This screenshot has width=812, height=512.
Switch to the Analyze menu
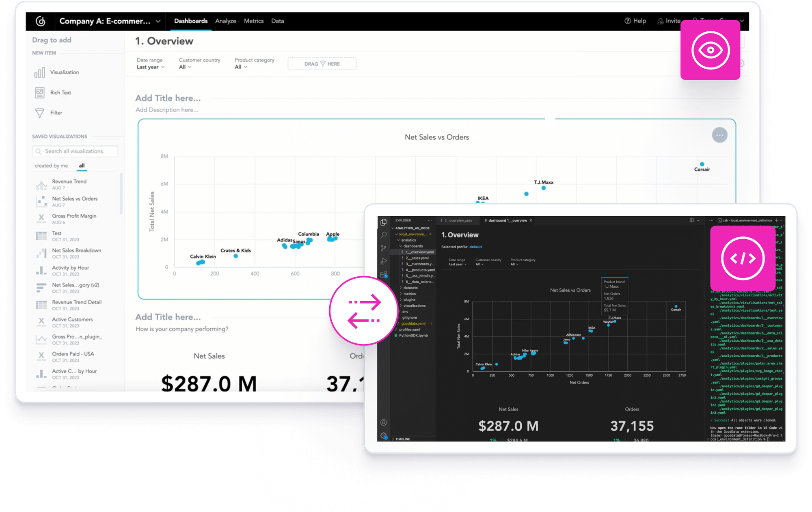click(226, 21)
